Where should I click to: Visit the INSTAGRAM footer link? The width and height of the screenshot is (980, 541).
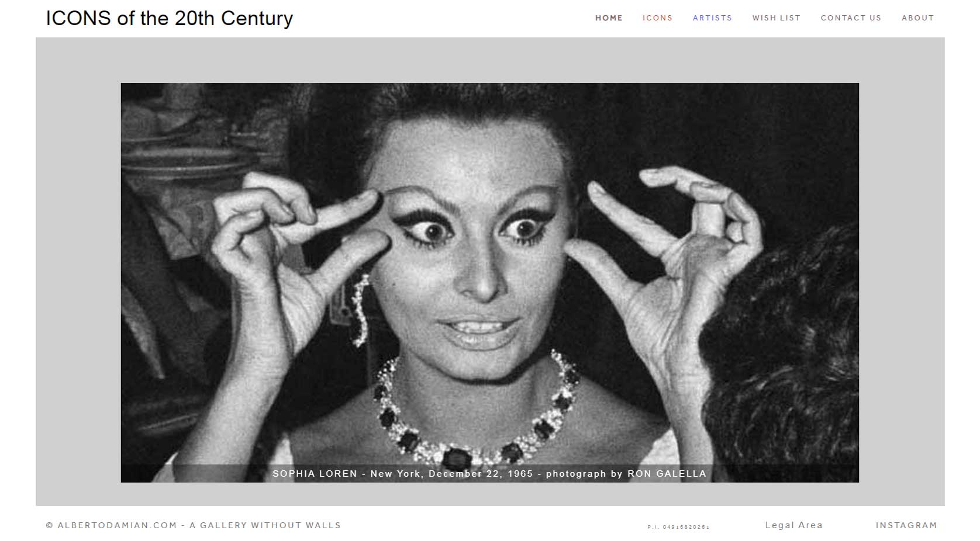point(906,525)
